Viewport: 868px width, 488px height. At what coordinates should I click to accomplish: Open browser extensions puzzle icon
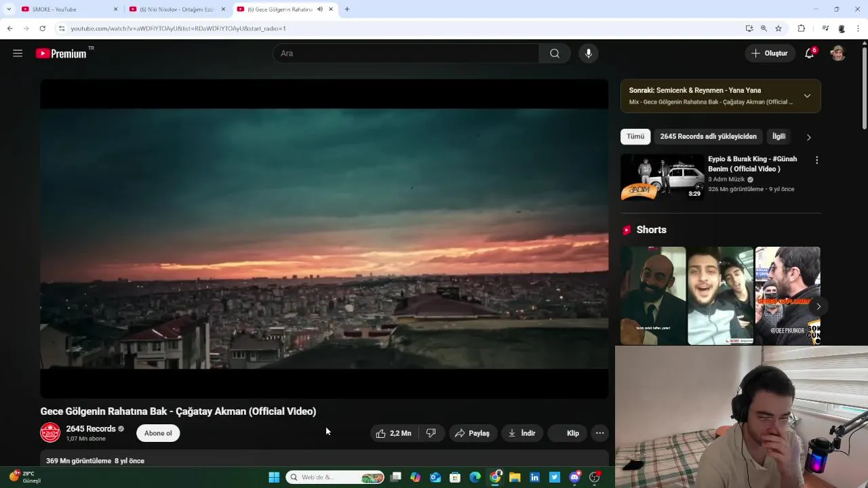tap(801, 28)
